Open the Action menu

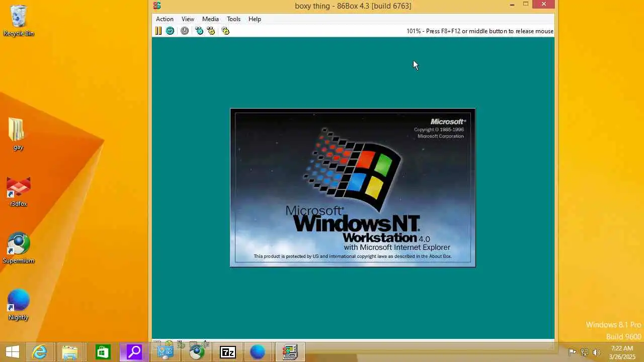pyautogui.click(x=165, y=19)
